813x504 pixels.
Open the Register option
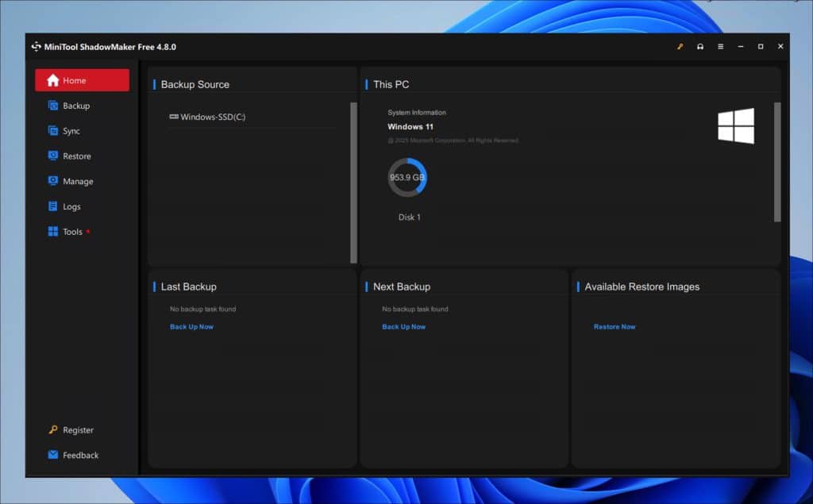tap(78, 430)
